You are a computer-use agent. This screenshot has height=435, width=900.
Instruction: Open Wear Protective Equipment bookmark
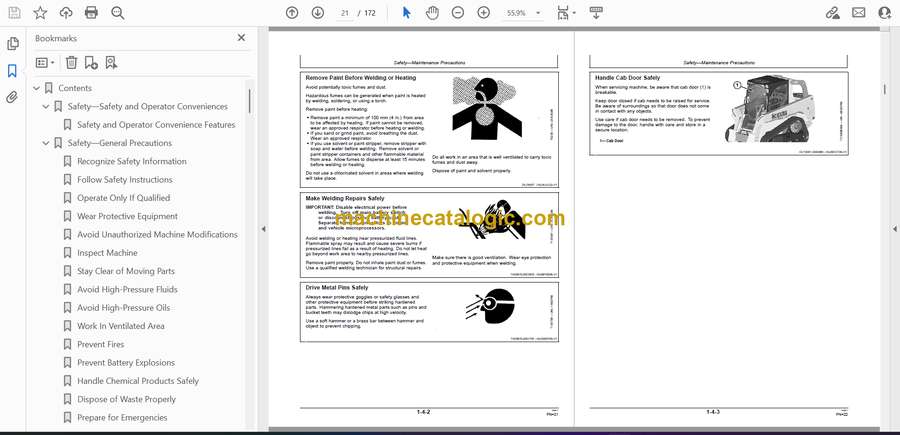(x=127, y=216)
